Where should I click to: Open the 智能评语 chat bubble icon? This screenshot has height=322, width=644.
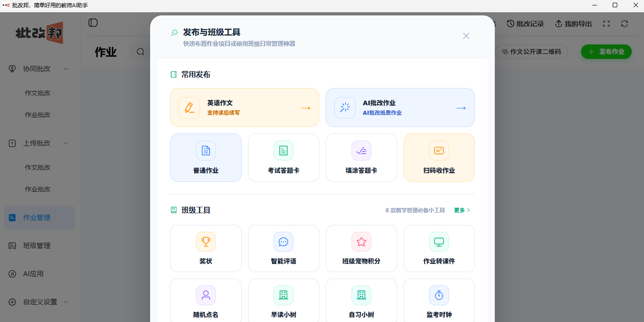283,242
